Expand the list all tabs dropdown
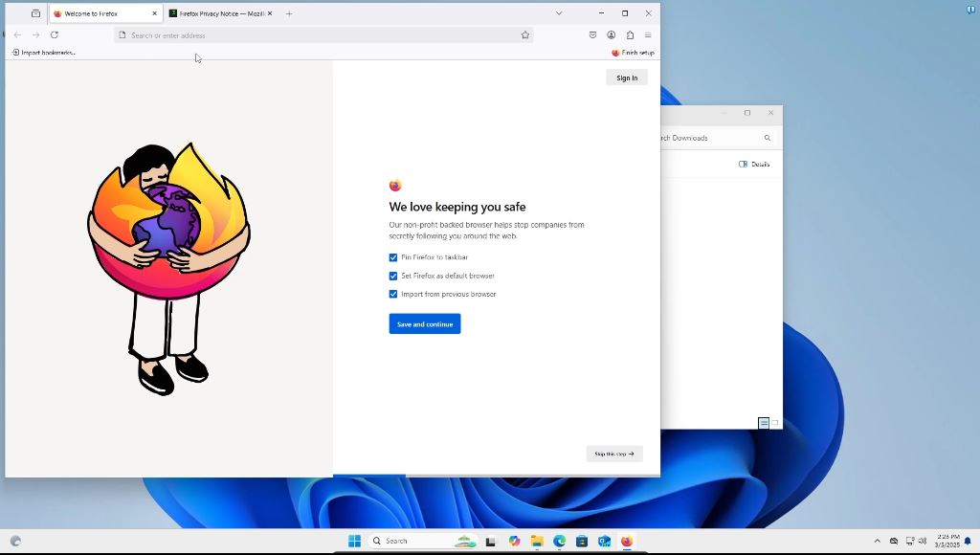The height and width of the screenshot is (555, 980). 559,13
